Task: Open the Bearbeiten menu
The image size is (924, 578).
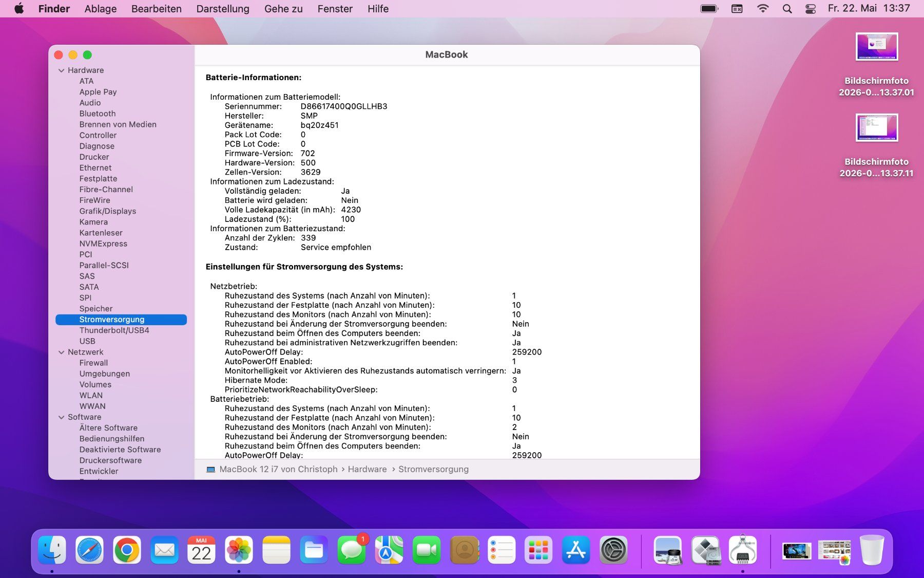Action: (157, 9)
